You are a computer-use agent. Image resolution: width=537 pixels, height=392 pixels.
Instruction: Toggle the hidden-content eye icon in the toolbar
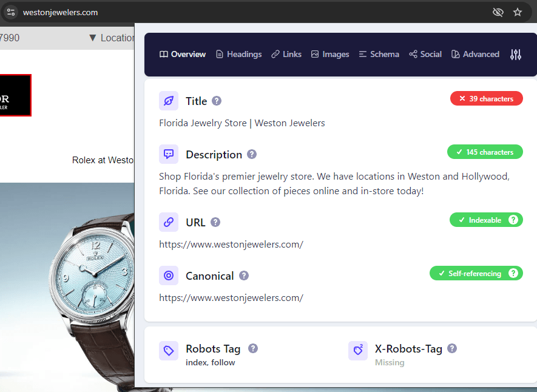[498, 12]
